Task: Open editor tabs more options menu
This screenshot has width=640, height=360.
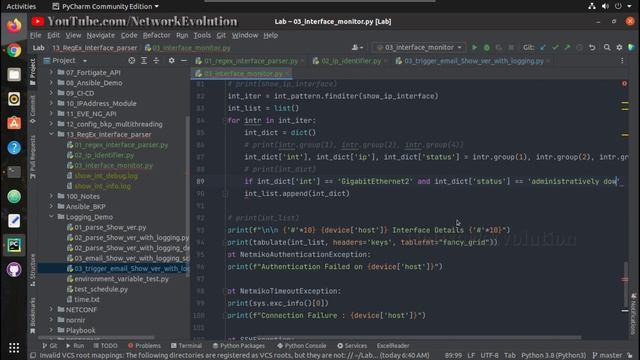Action: pyautogui.click(x=622, y=61)
